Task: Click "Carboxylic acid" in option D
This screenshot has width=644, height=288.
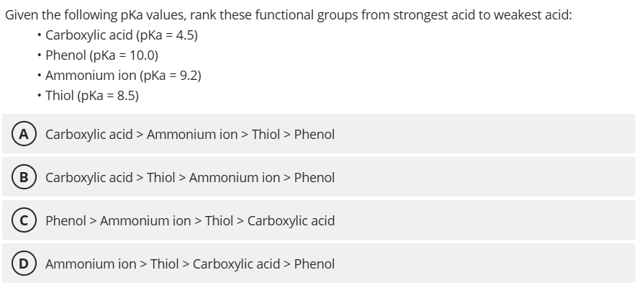Action: click(236, 264)
